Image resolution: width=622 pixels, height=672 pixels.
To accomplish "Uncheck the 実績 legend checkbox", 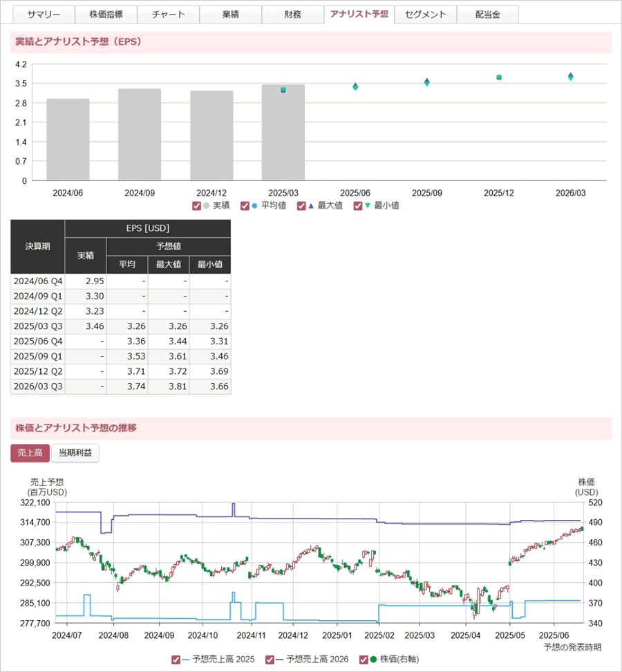I will point(197,206).
